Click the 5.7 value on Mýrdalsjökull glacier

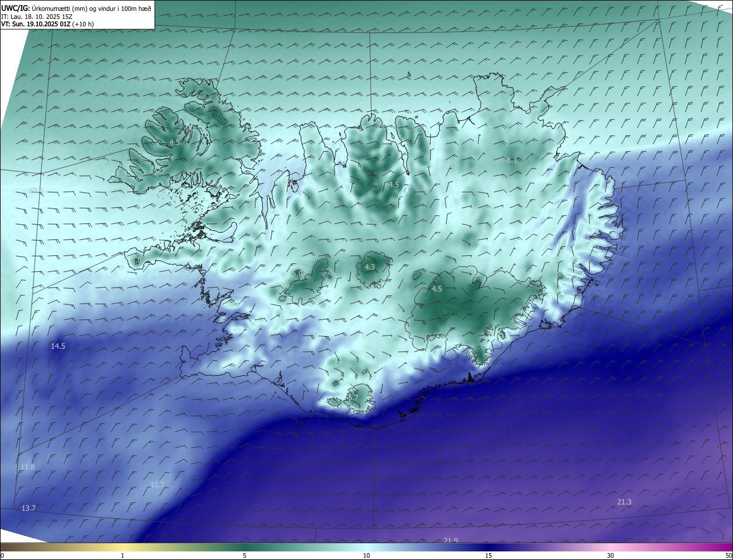[x=353, y=397]
